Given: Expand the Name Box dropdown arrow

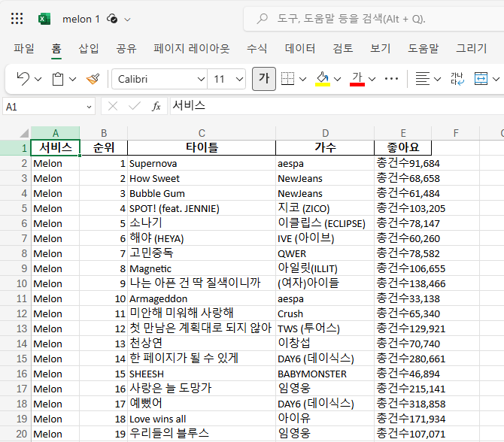Looking at the screenshot, I should coord(89,107).
